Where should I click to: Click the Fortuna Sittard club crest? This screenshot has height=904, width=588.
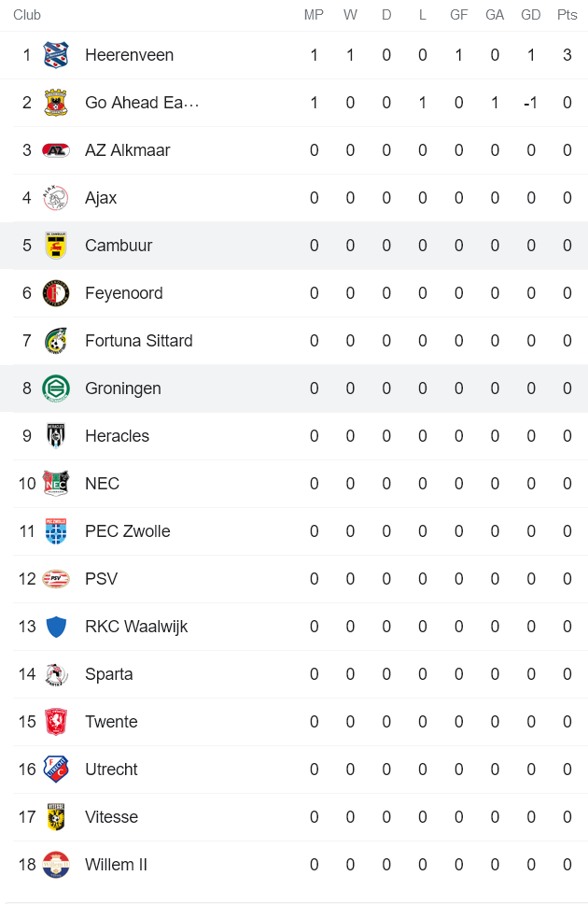[56, 341]
